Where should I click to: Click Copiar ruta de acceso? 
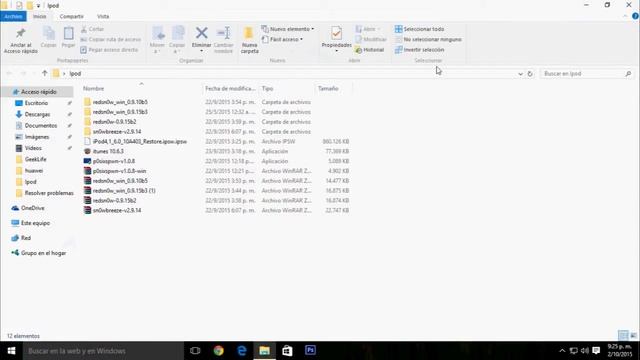(x=111, y=40)
